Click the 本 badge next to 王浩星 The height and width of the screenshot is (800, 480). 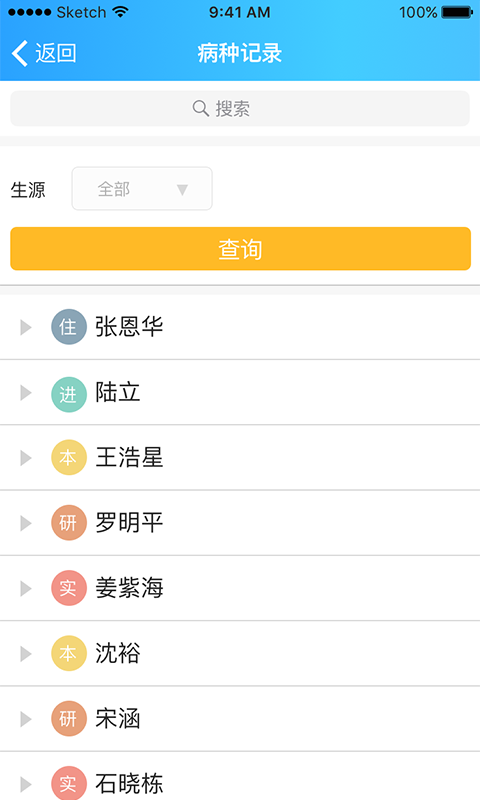[x=69, y=457]
